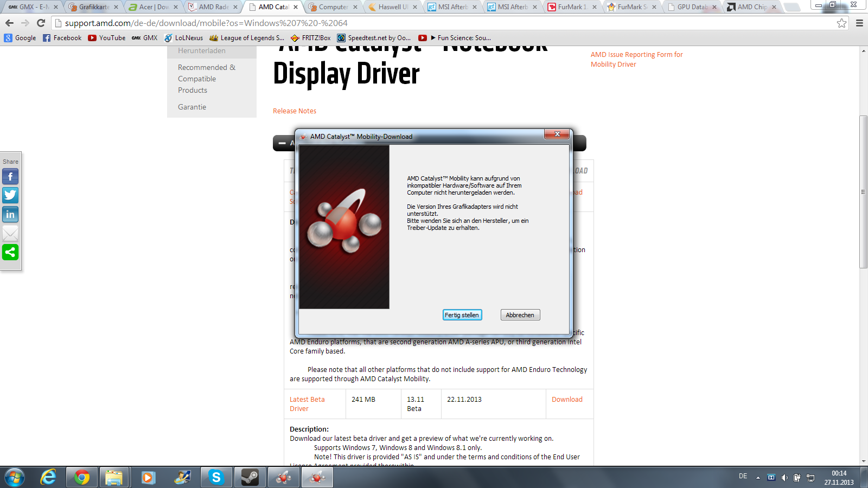
Task: Switch to the GPU Database tab
Action: point(692,7)
